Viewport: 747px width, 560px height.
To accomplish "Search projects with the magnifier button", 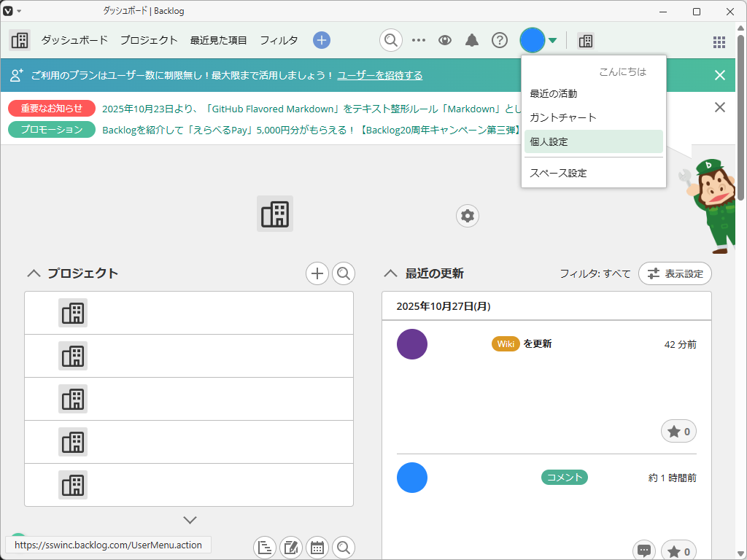I will click(x=344, y=273).
